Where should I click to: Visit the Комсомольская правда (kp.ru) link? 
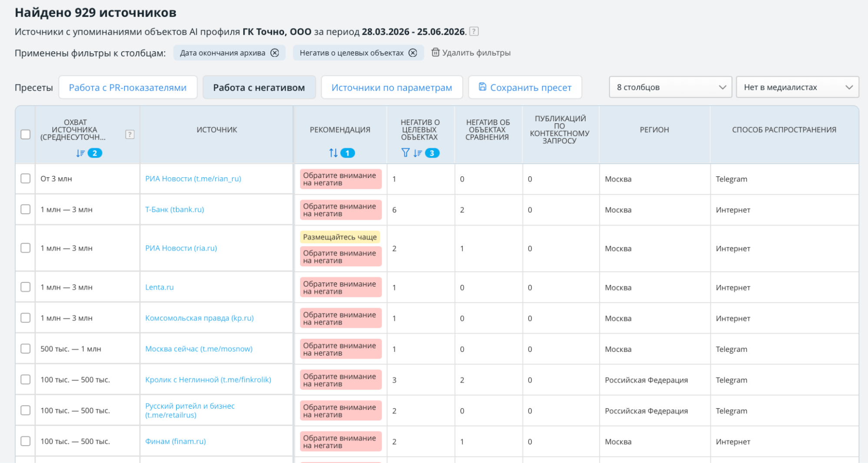pos(199,318)
